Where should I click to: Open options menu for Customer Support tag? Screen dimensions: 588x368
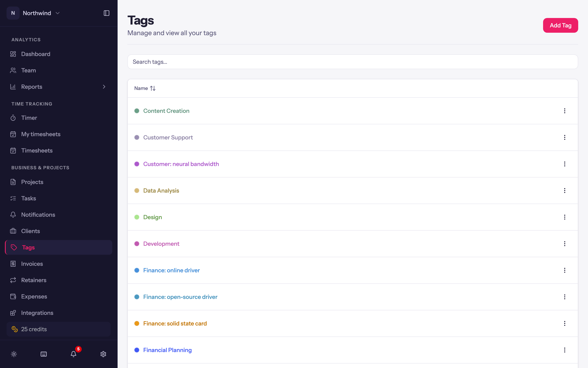pyautogui.click(x=565, y=138)
